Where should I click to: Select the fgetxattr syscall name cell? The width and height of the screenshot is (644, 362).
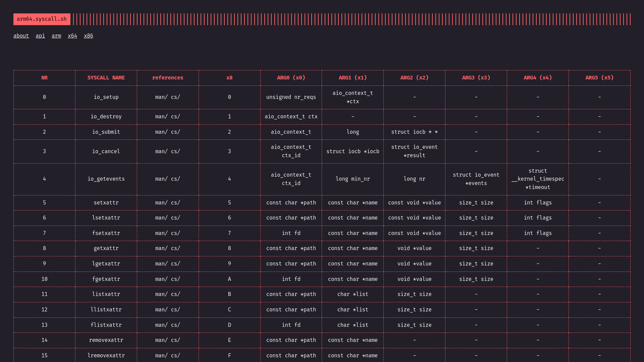pyautogui.click(x=106, y=279)
